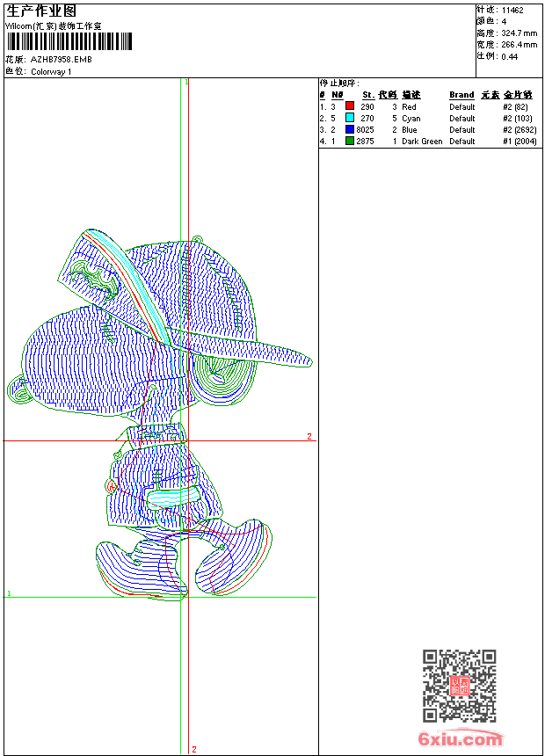Click the barcode under the title
545x756 pixels.
69,41
